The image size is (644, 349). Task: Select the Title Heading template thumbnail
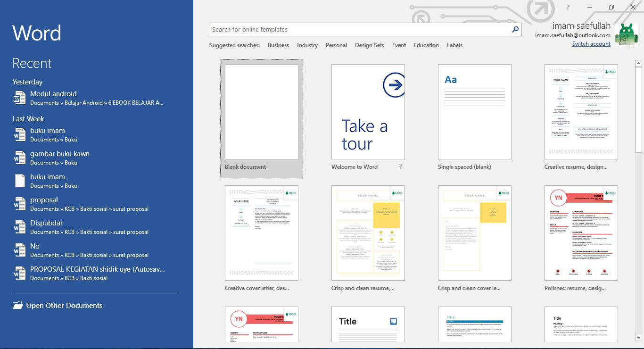(581, 324)
